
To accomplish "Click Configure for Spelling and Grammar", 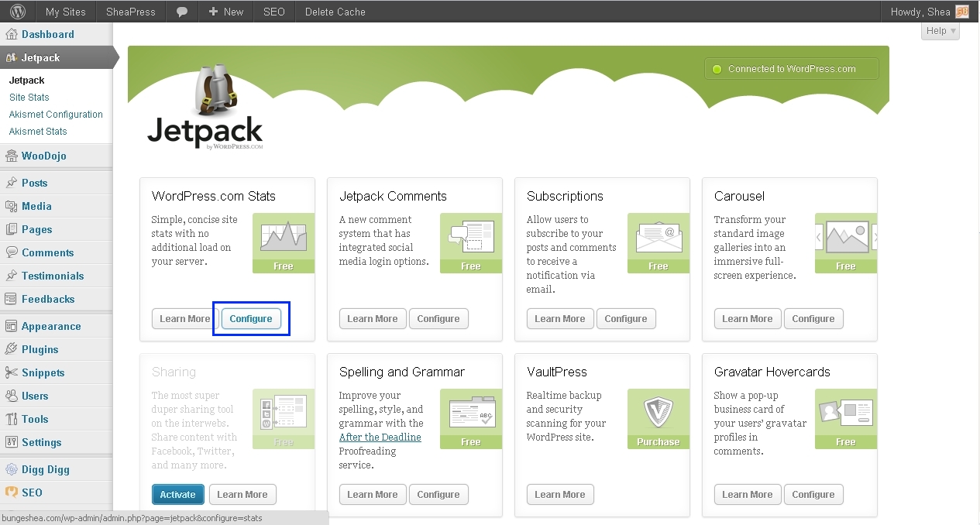I will [438, 495].
